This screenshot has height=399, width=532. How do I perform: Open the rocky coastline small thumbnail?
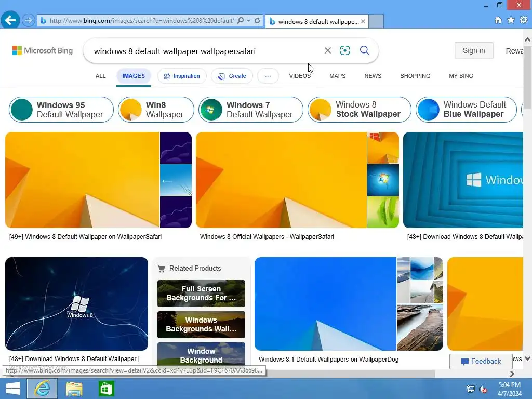pos(420,327)
